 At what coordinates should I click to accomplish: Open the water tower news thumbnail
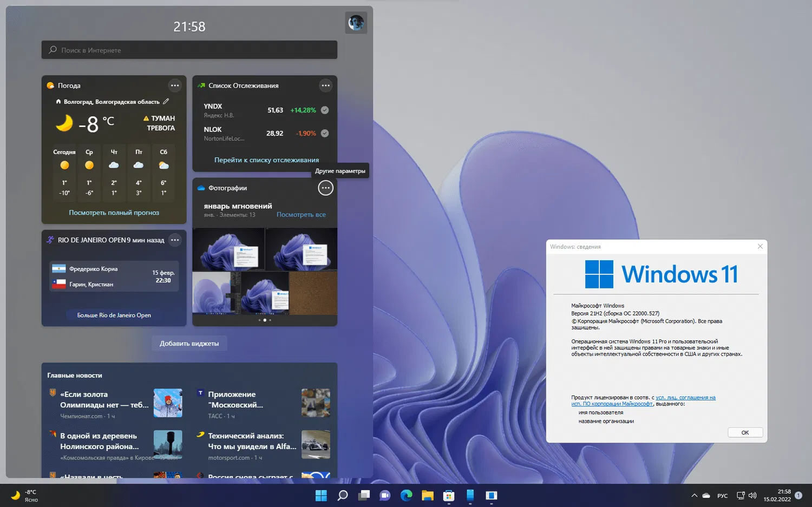[168, 444]
